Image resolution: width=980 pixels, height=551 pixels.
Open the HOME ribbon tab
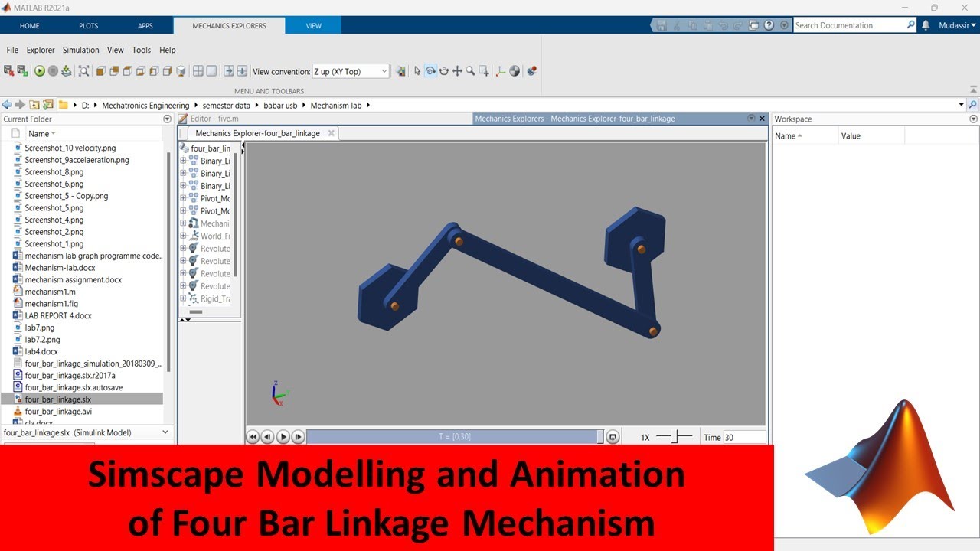[30, 25]
